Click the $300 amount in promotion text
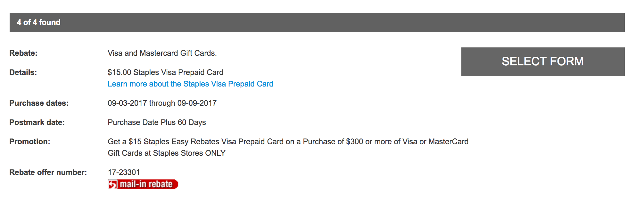This screenshot has width=644, height=207. (x=354, y=142)
